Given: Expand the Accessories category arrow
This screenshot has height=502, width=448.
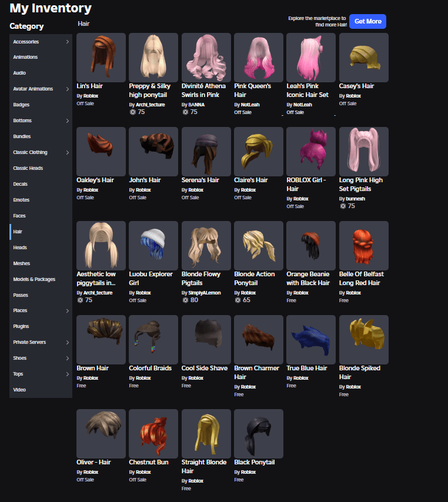Looking at the screenshot, I should pos(67,42).
